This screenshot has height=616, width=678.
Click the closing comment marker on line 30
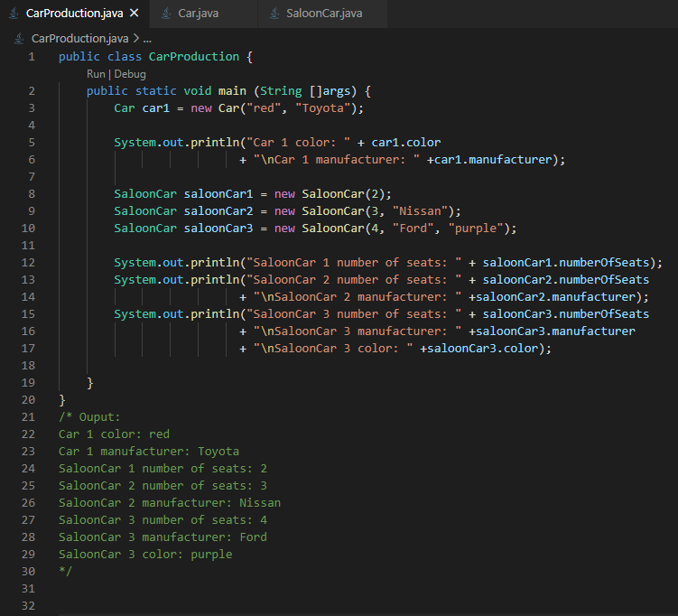click(65, 571)
